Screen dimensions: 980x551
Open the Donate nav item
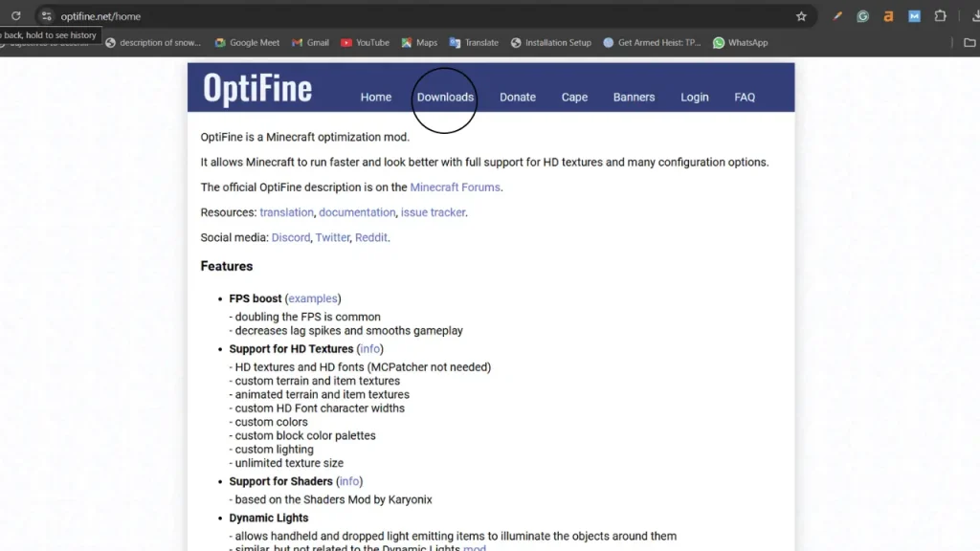tap(518, 97)
